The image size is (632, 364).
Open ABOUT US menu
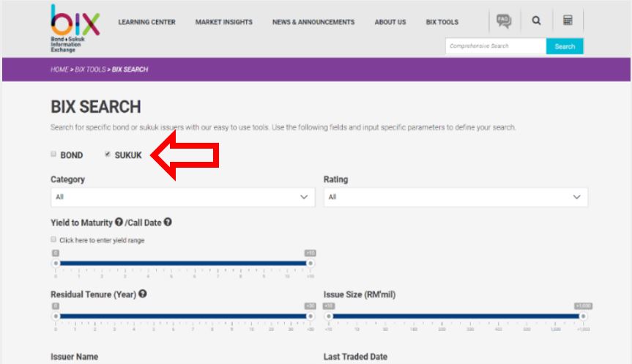[x=390, y=22]
